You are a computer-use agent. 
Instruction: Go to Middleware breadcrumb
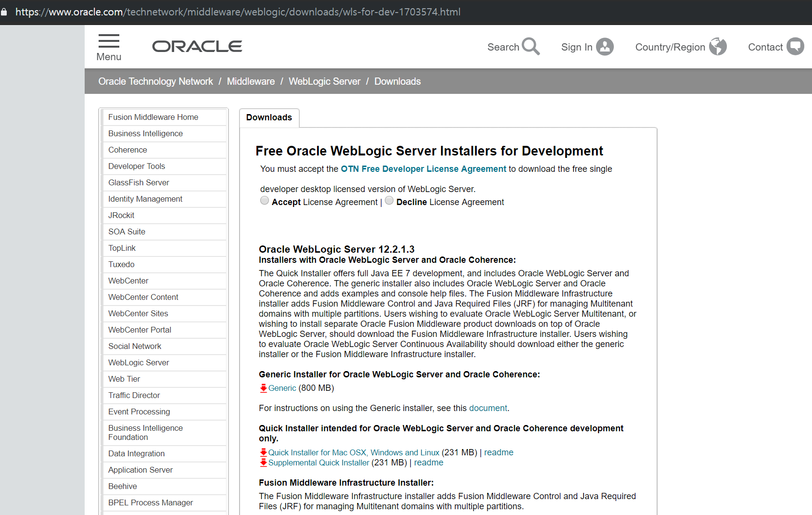pyautogui.click(x=251, y=81)
